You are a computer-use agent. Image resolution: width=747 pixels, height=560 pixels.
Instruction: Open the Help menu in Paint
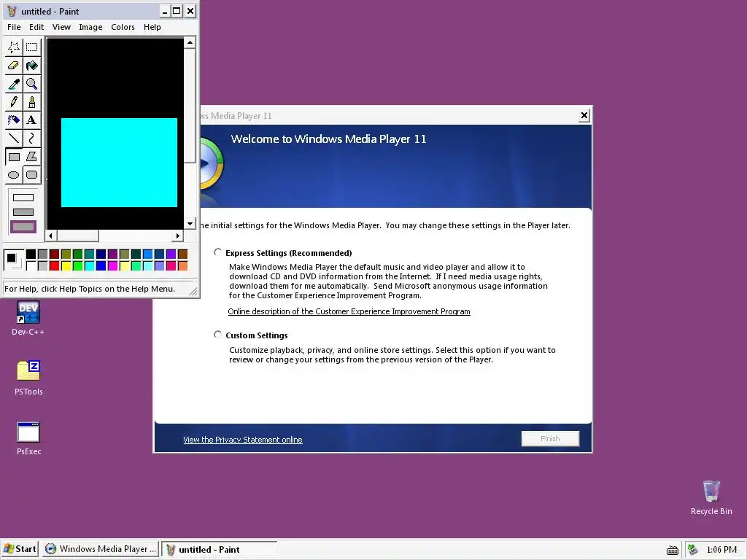click(x=152, y=27)
